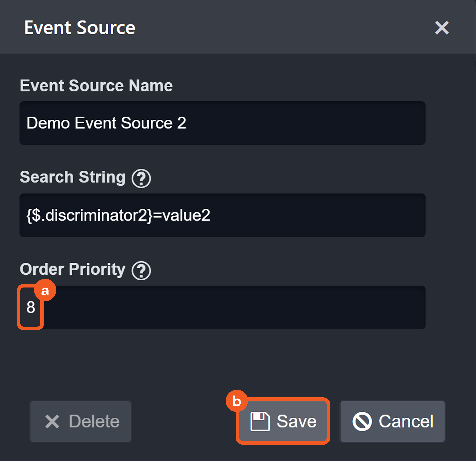This screenshot has width=476, height=461.
Task: Click the orange "b" annotation badge
Action: pos(237,401)
